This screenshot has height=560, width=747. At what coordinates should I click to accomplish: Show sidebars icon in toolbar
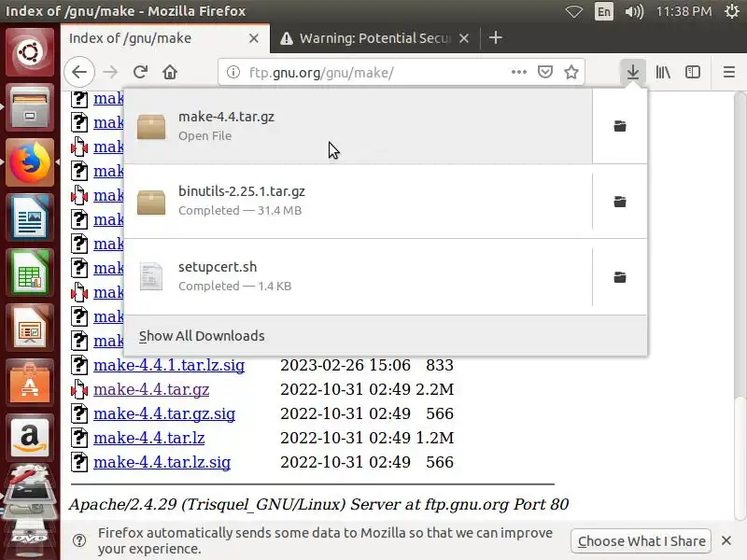pos(693,73)
